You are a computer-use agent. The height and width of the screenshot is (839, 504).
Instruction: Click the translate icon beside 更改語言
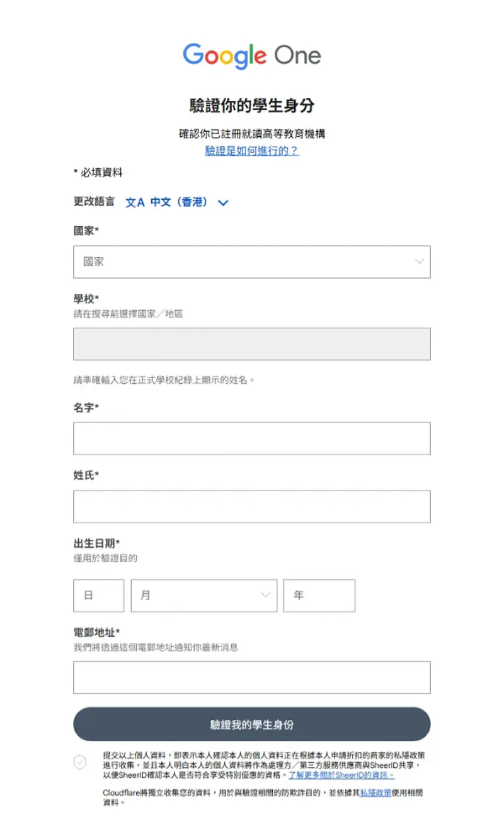135,202
